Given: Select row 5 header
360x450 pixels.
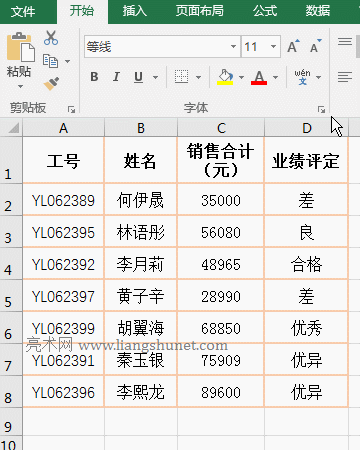Looking at the screenshot, I should [x=11, y=296].
